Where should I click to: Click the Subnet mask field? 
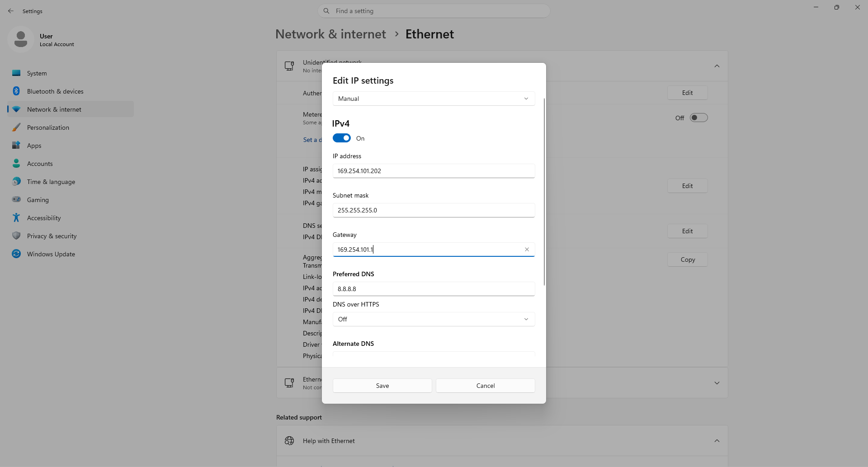434,210
